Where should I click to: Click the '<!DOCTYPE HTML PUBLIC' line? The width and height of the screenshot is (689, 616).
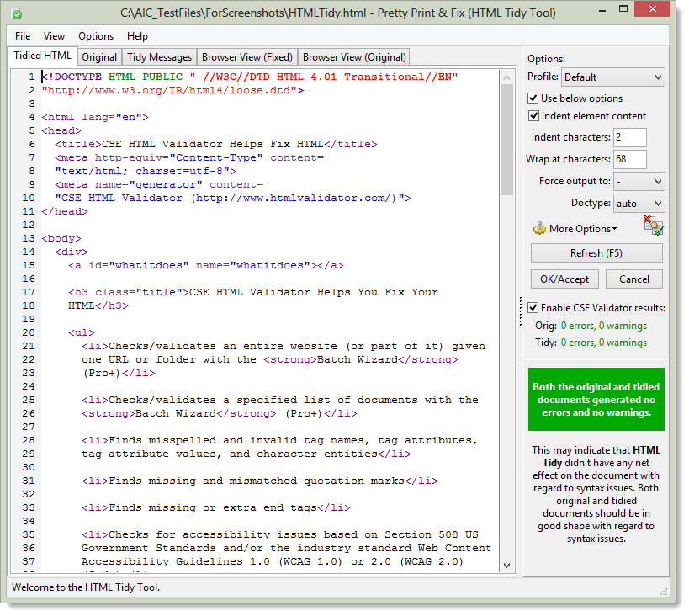250,77
